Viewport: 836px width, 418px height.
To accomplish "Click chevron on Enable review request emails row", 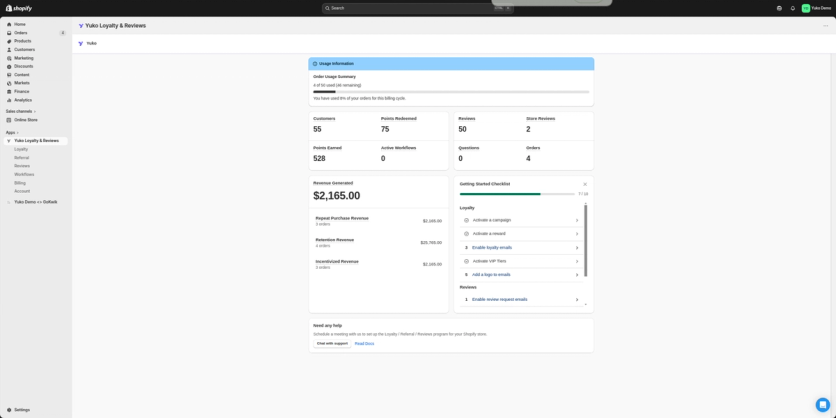I will [577, 300].
